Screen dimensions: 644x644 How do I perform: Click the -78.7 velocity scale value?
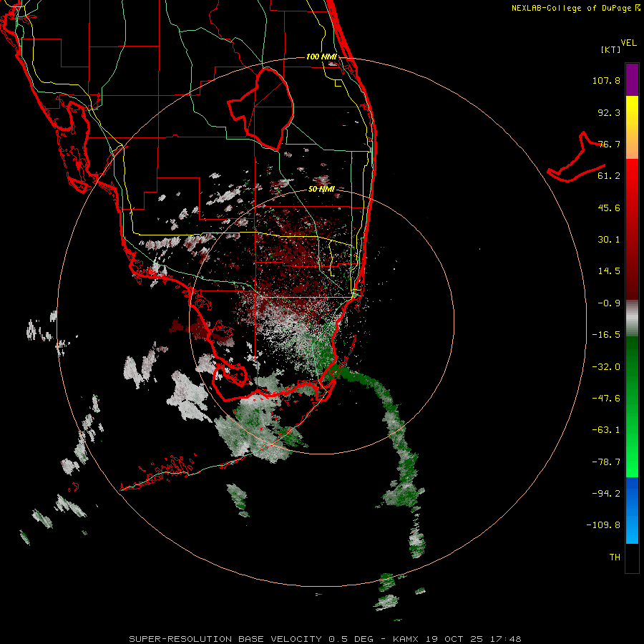[x=606, y=462]
